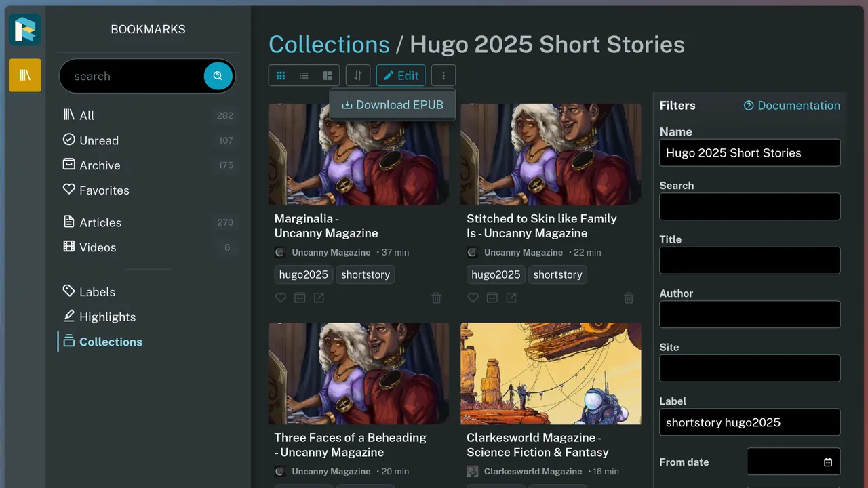The image size is (868, 488).
Task: Open the Clarkesworld Magazine cover thumbnail
Action: coord(551,373)
